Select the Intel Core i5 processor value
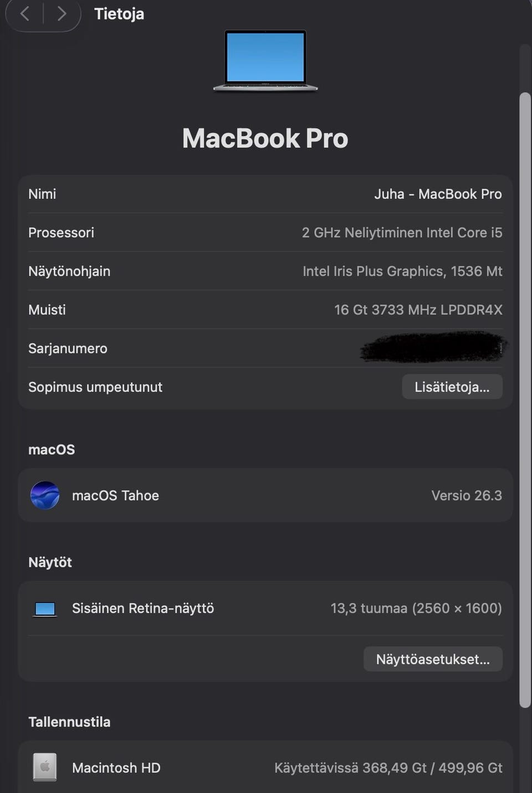This screenshot has height=793, width=532. (x=402, y=233)
